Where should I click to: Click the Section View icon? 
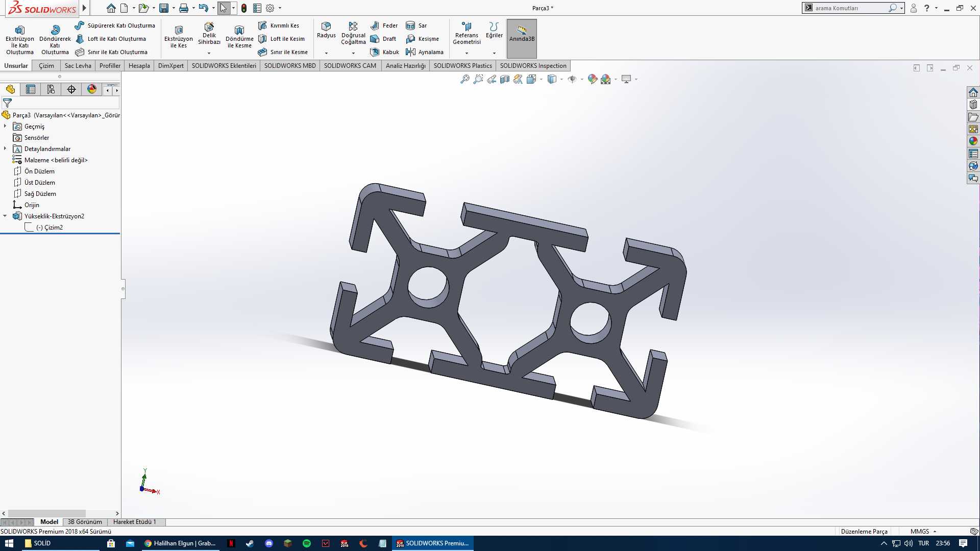tap(505, 79)
